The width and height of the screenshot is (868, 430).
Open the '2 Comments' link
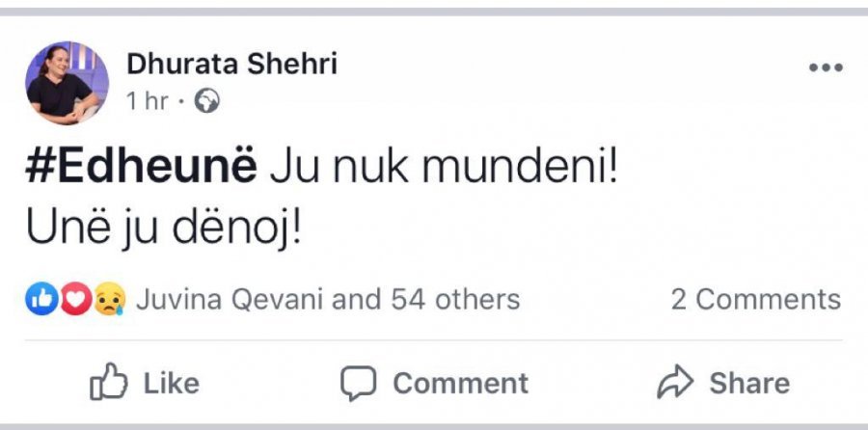point(755,301)
